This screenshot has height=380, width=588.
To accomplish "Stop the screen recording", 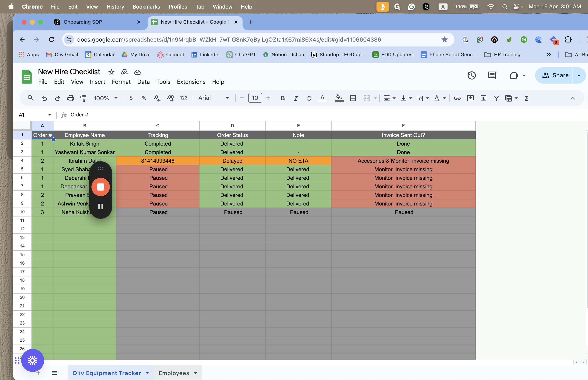I will [101, 187].
